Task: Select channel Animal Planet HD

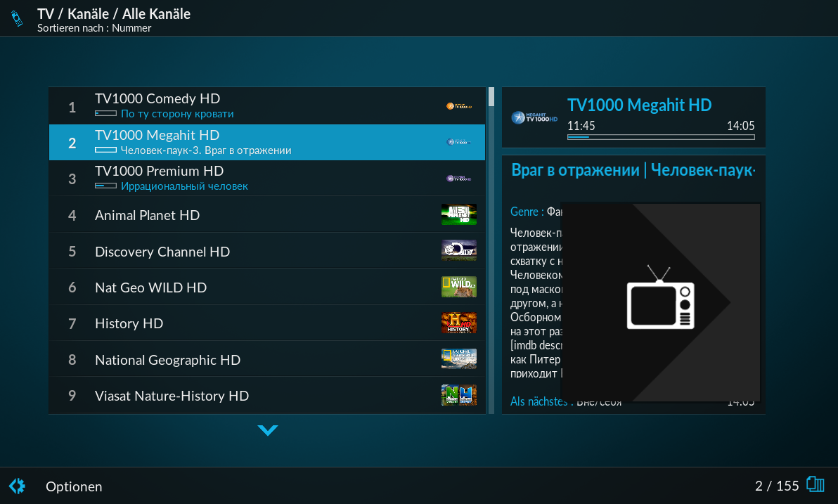Action: point(267,214)
